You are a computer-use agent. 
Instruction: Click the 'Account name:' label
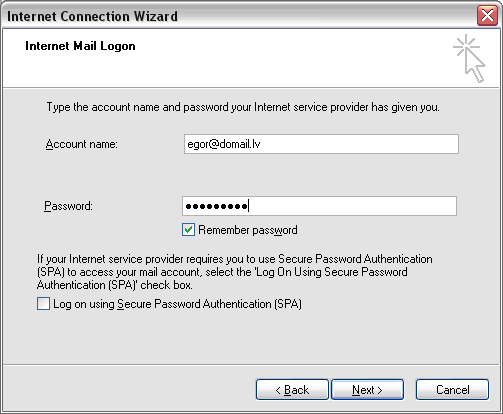click(81, 144)
